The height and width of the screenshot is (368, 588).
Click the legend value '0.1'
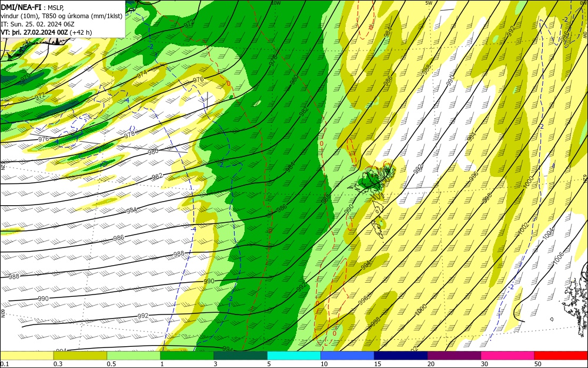(4, 364)
